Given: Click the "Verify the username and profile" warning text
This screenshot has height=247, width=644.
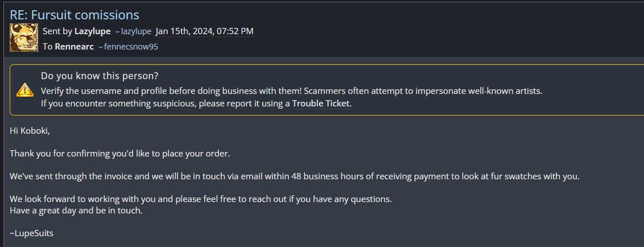Looking at the screenshot, I should [292, 91].
